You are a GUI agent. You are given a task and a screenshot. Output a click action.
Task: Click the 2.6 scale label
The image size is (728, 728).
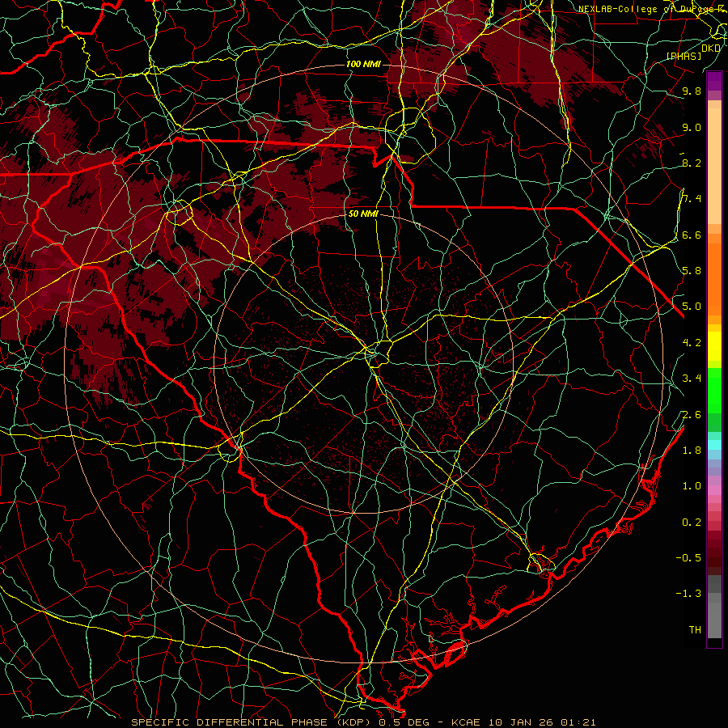[692, 415]
